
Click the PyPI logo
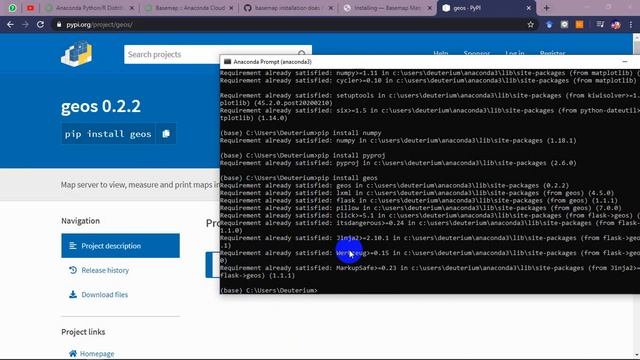(x=77, y=53)
